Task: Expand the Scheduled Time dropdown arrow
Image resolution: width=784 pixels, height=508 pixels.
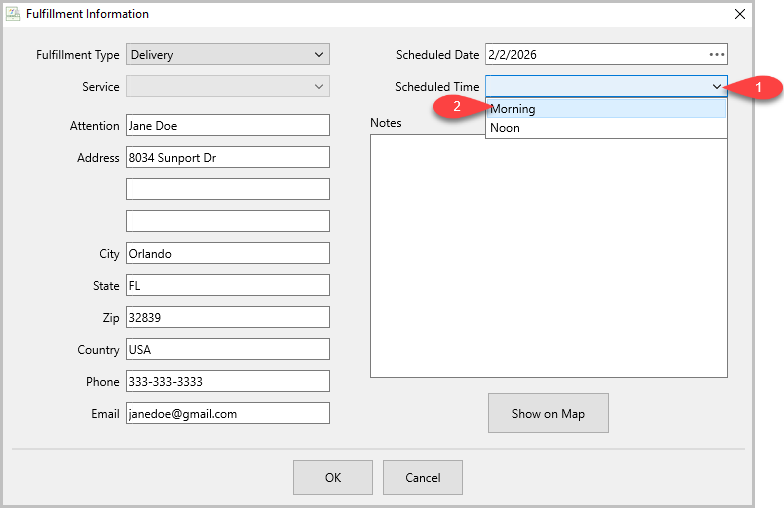Action: coord(716,86)
